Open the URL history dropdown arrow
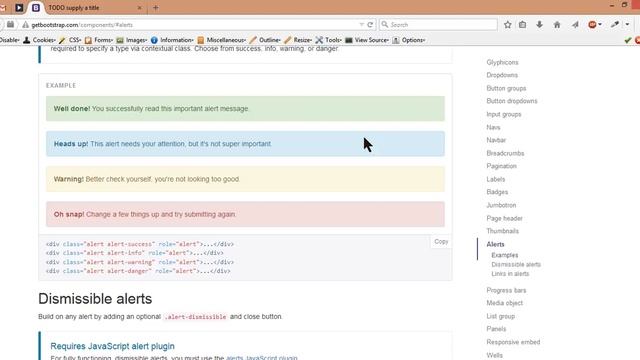The image size is (640, 360). 361,24
